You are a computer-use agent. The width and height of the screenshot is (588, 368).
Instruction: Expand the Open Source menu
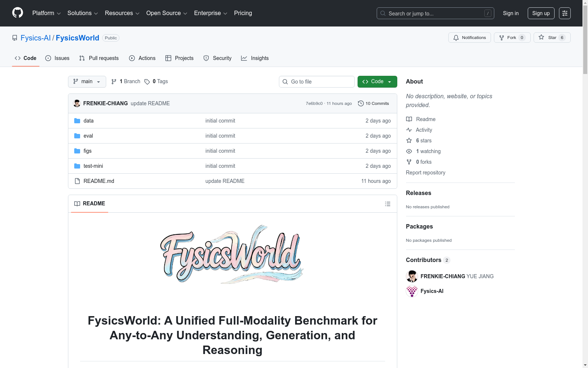pos(167,13)
